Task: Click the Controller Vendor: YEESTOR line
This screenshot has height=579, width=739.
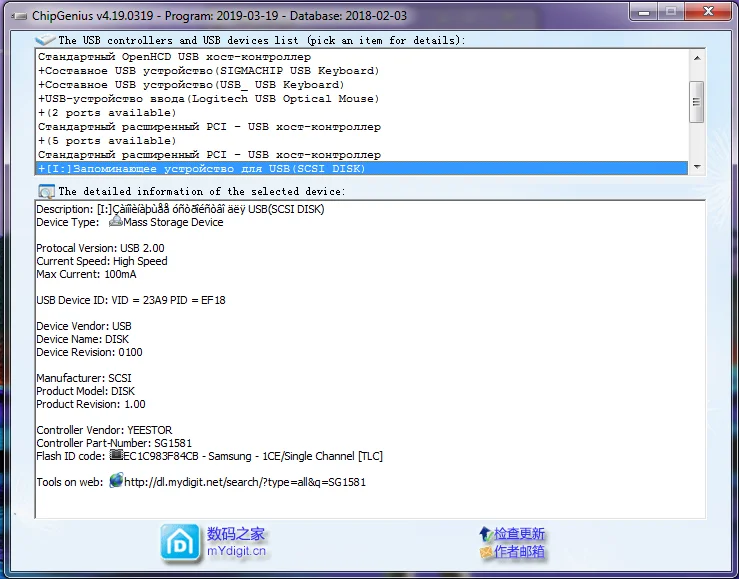Action: [x=104, y=430]
